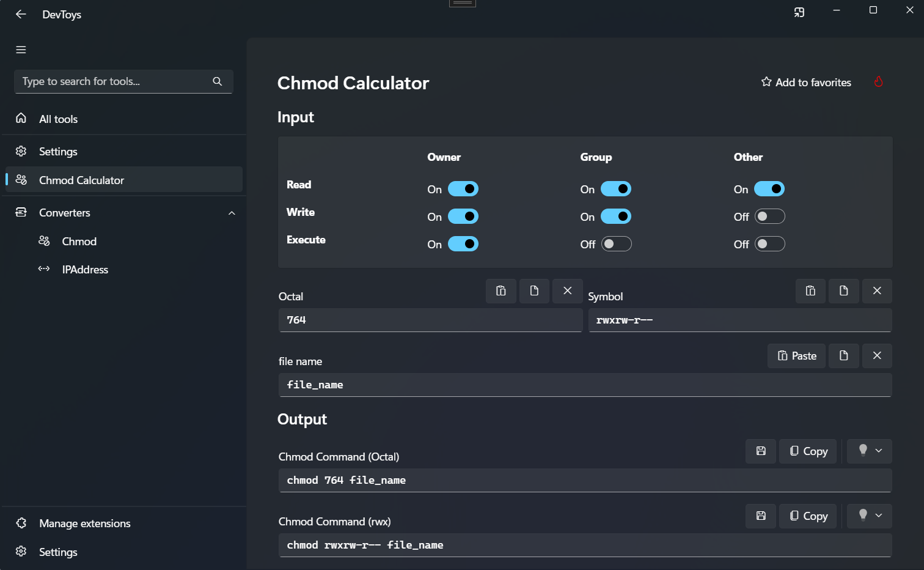
Task: Click the Other column heading
Action: tap(748, 157)
